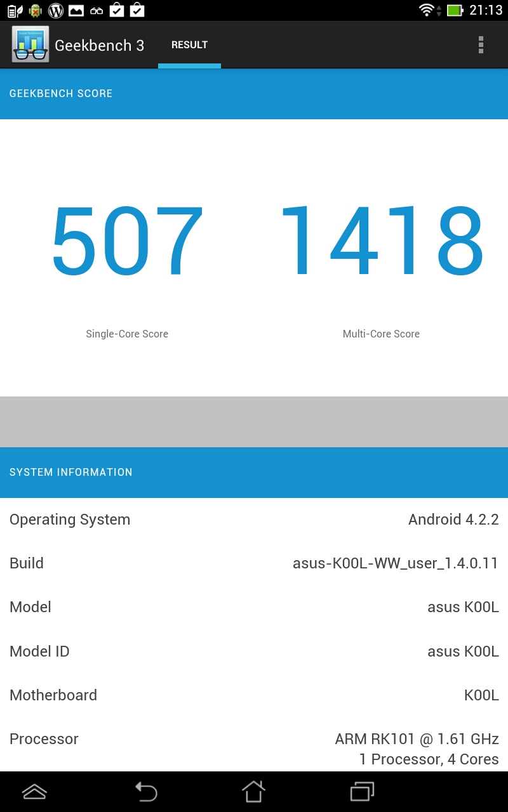The height and width of the screenshot is (812, 508).
Task: Tap the clock showing 21:13
Action: coord(486,10)
